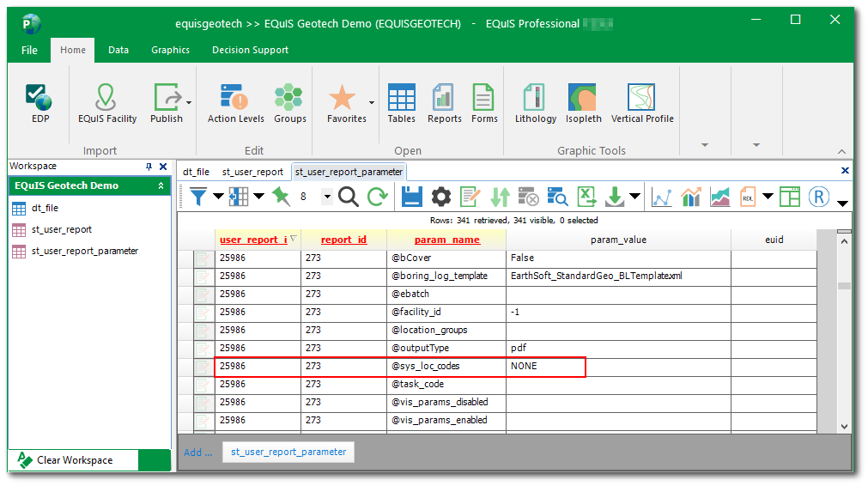The image size is (868, 486).
Task: Click the R script icon
Action: [x=819, y=197]
